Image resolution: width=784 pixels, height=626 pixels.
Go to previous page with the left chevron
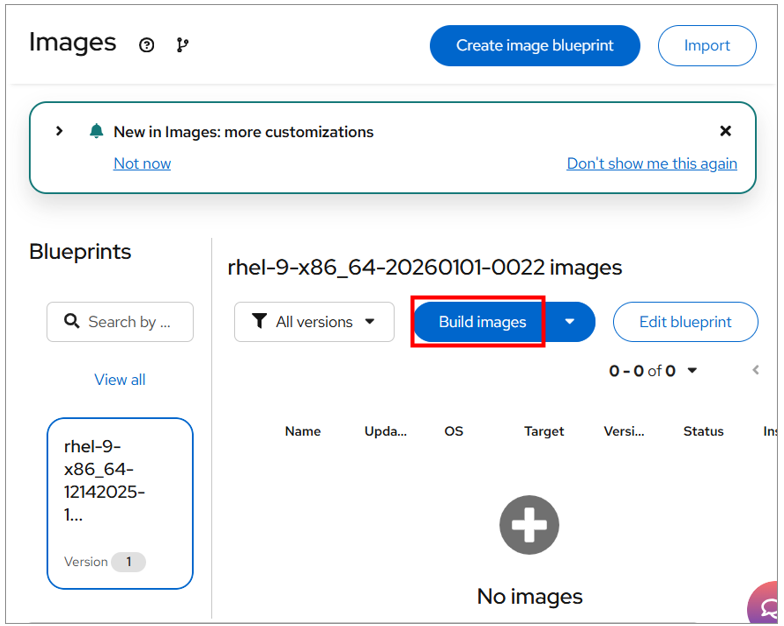[756, 371]
